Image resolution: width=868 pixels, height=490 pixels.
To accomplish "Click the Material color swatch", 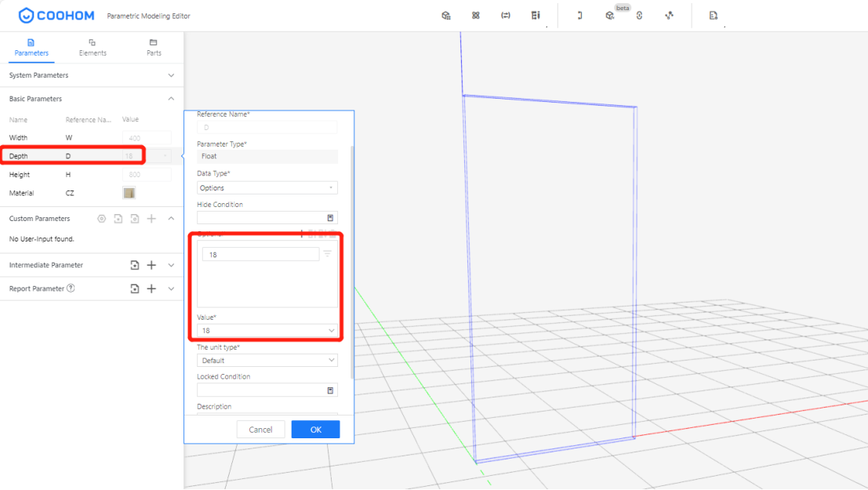I will 129,193.
